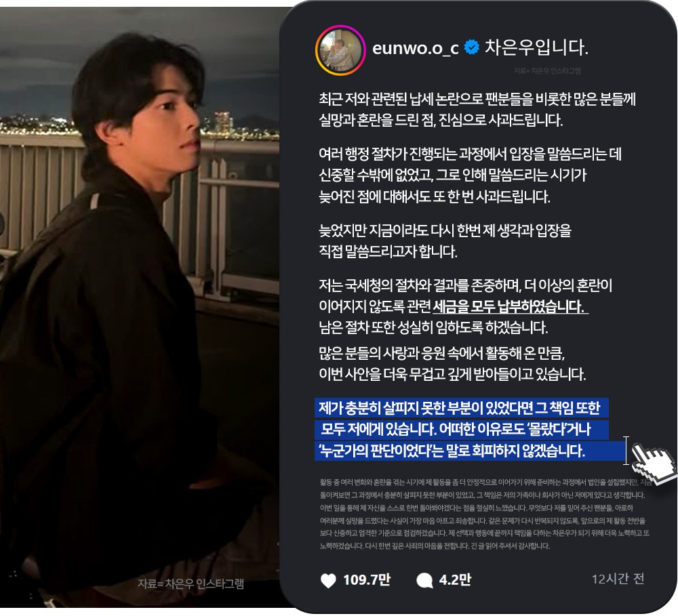Click the 4.2만 comment count
The image size is (678, 616).
(x=455, y=579)
